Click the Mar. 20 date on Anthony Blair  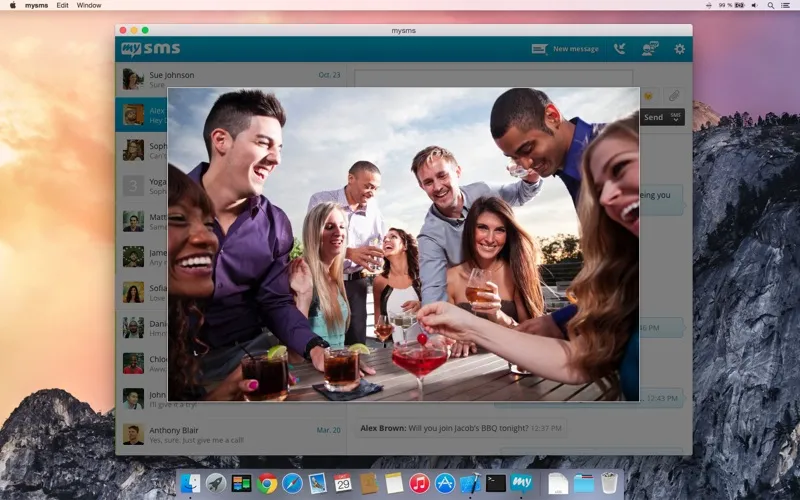[329, 430]
